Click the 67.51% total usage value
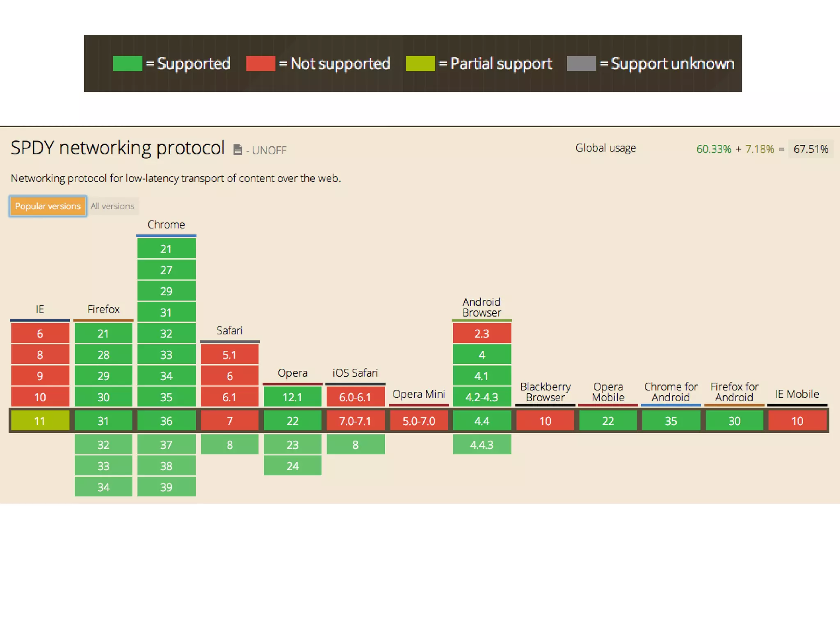This screenshot has height=630, width=840. [810, 149]
